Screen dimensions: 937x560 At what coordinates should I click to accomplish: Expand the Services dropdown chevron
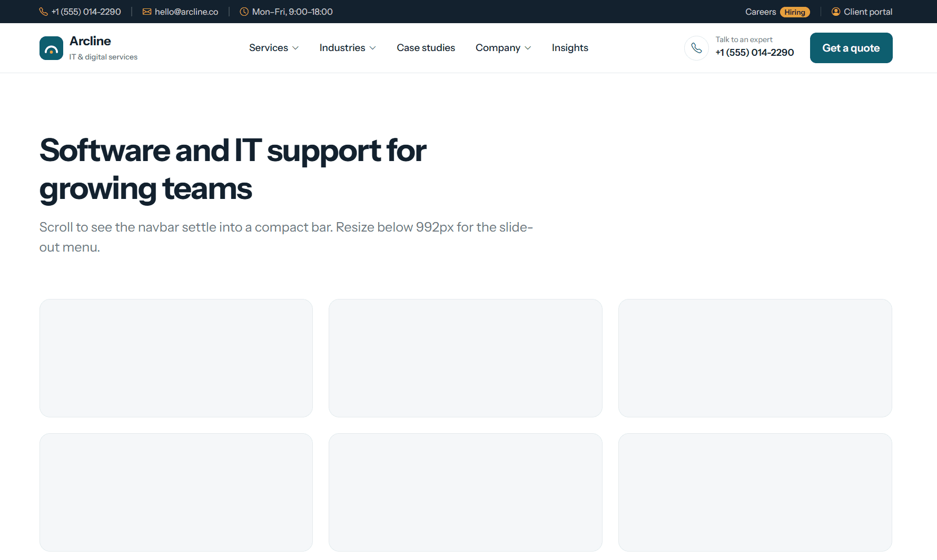point(295,48)
